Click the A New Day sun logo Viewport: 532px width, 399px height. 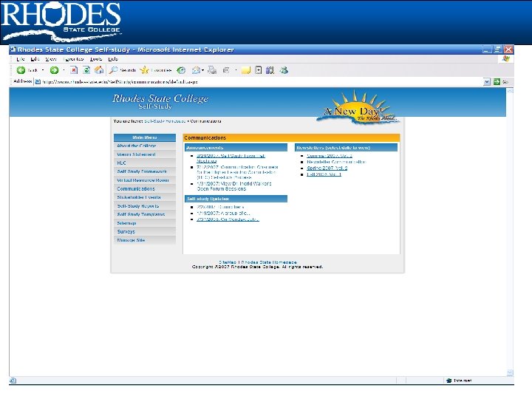click(x=358, y=107)
